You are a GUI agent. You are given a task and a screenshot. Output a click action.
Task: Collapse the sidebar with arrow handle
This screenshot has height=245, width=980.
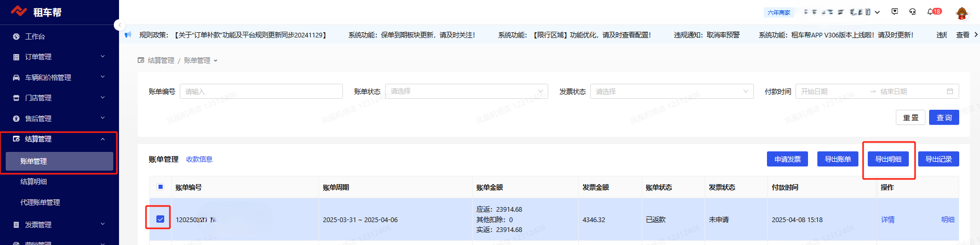(x=120, y=25)
